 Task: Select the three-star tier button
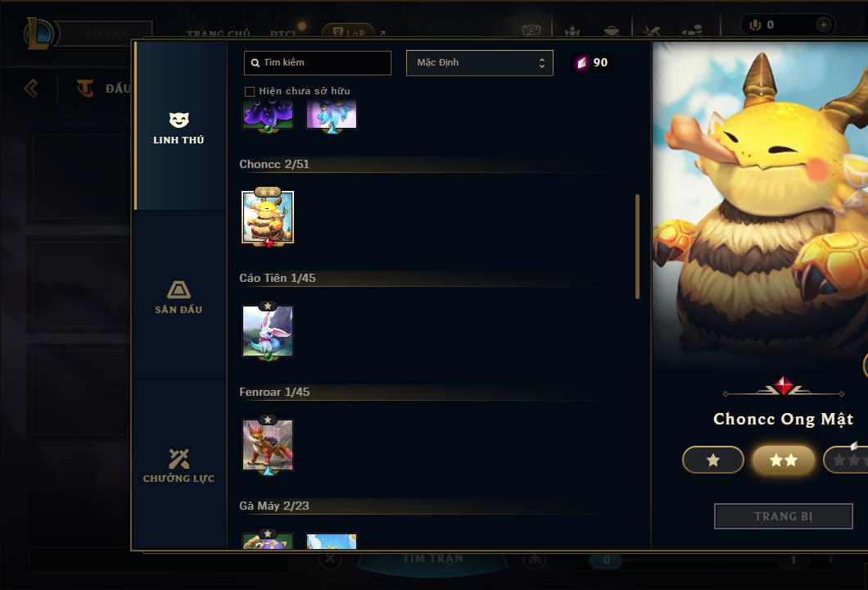tap(845, 460)
